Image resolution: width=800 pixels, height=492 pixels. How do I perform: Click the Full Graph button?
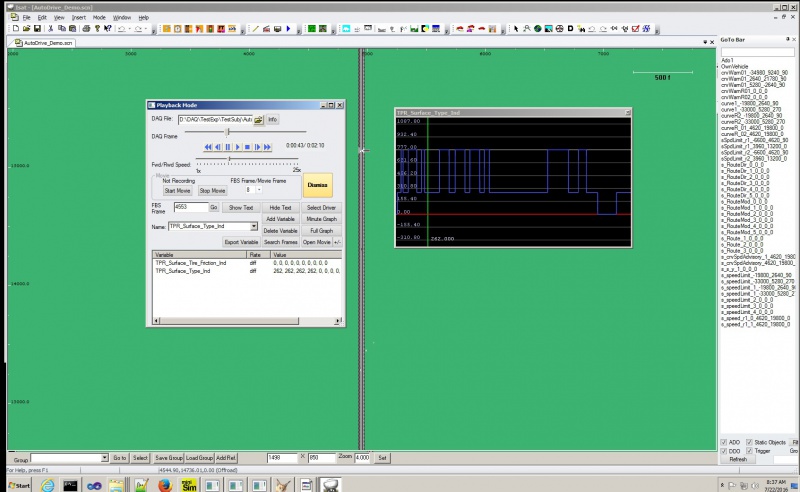click(321, 231)
